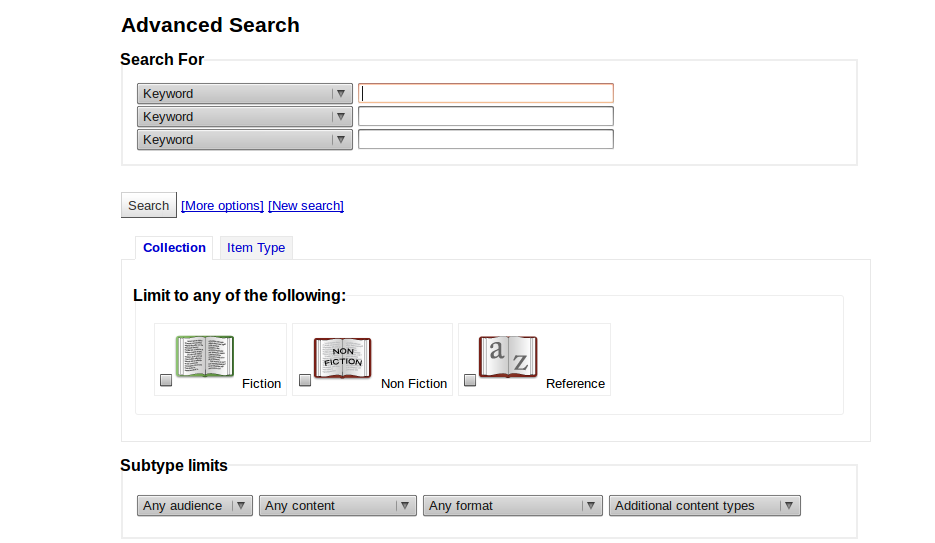This screenshot has height=543, width=935.
Task: Expand the Additional content types dropdown
Action: pos(704,506)
